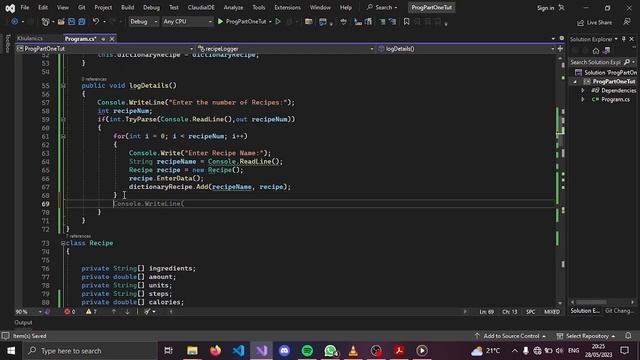Click the green Start debugging arrow
The width and height of the screenshot is (640, 360).
pyautogui.click(x=220, y=22)
